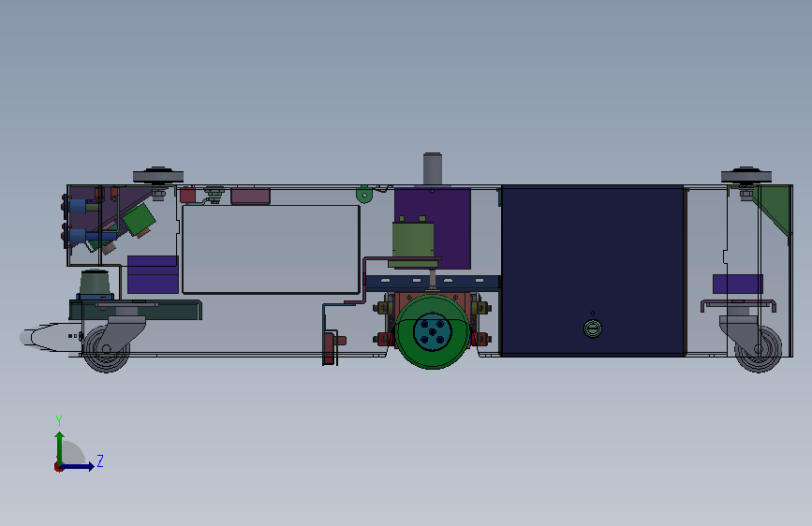Screen dimensions: 812x526
Task: Select the dark cone-shaped part above left caster
Action: 95,283
